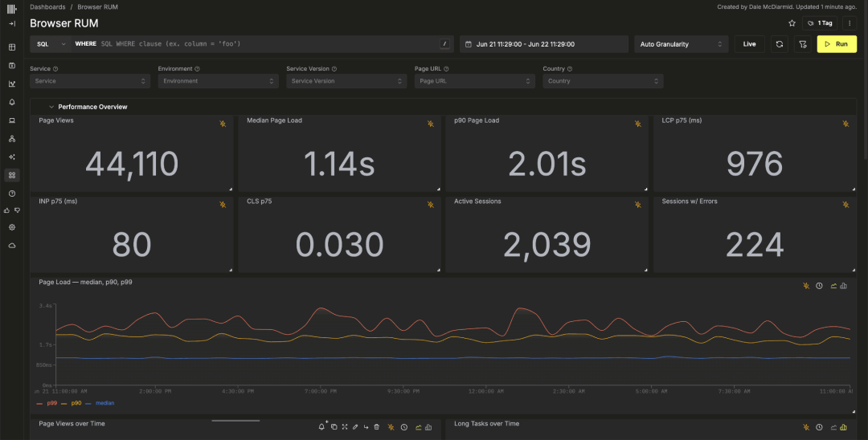Edit the Page Views over Time tile
The height and width of the screenshot is (440, 868).
coord(355,426)
